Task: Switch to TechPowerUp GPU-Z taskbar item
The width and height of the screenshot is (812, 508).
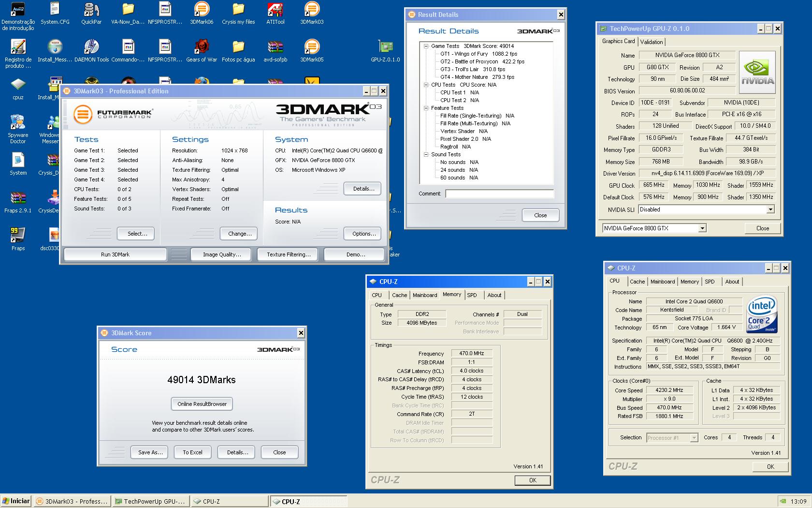Action: coord(150,501)
